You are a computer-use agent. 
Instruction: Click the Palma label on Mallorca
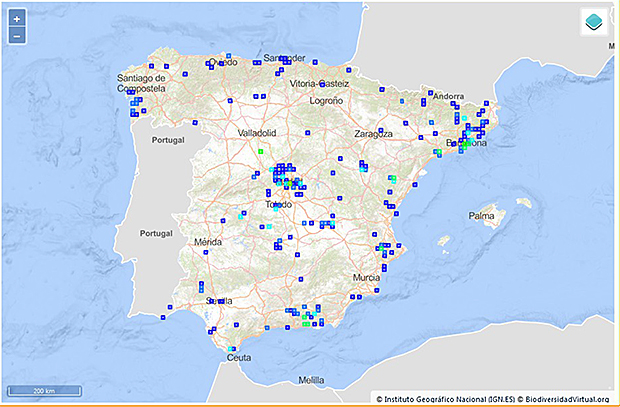point(482,215)
